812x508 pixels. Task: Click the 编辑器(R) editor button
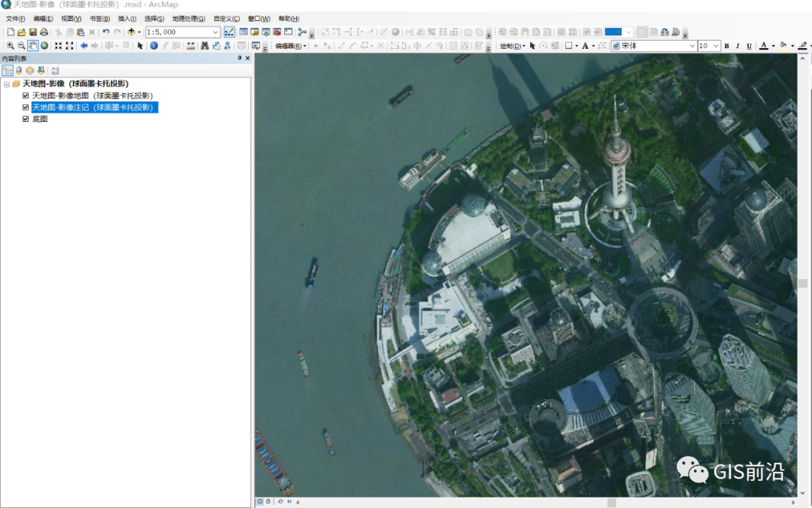[290, 46]
